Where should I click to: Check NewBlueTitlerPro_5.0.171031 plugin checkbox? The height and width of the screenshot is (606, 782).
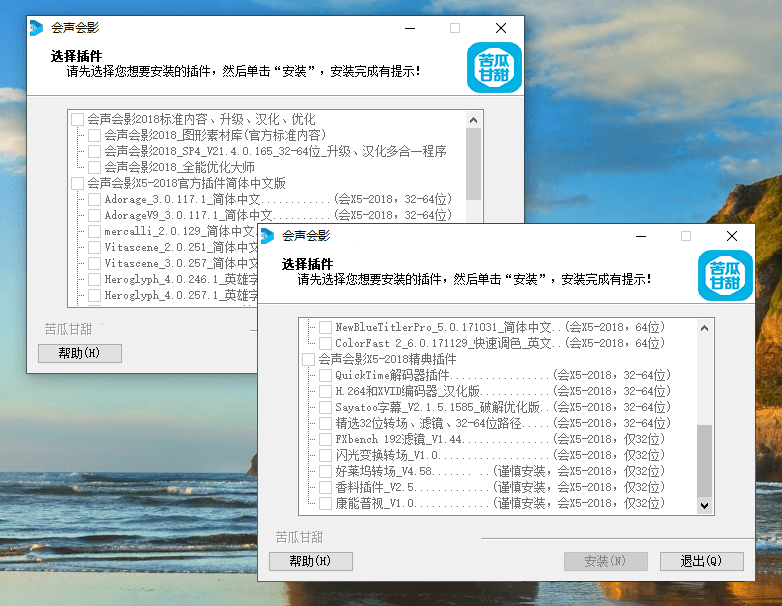point(326,328)
